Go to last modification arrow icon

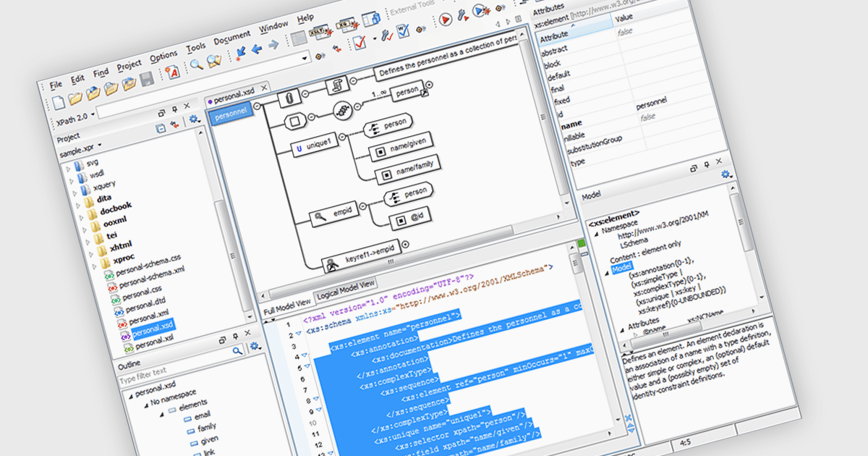239,54
